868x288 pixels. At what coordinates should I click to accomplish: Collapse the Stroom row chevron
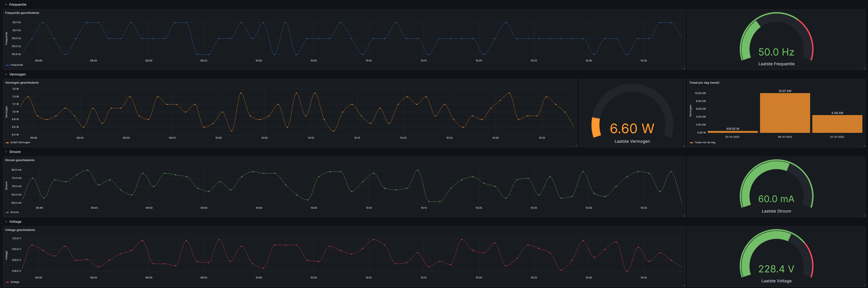(6, 152)
